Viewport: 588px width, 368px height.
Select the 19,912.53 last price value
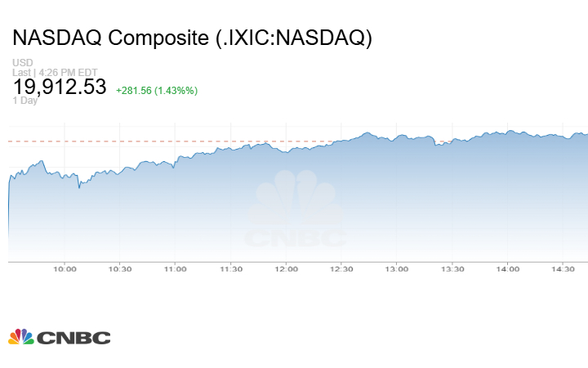coord(60,87)
